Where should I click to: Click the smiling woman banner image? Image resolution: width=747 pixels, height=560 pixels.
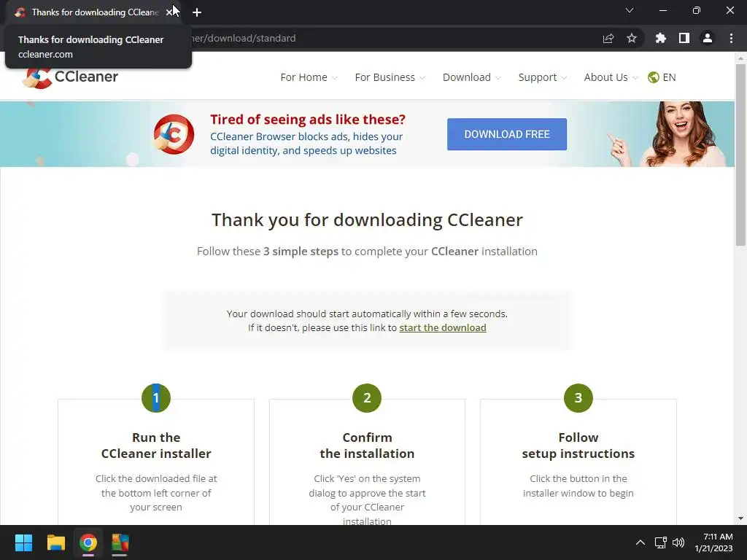tap(672, 134)
